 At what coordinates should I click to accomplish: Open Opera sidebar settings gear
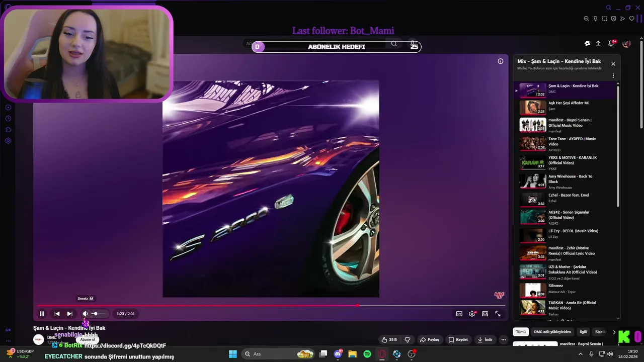(8, 141)
